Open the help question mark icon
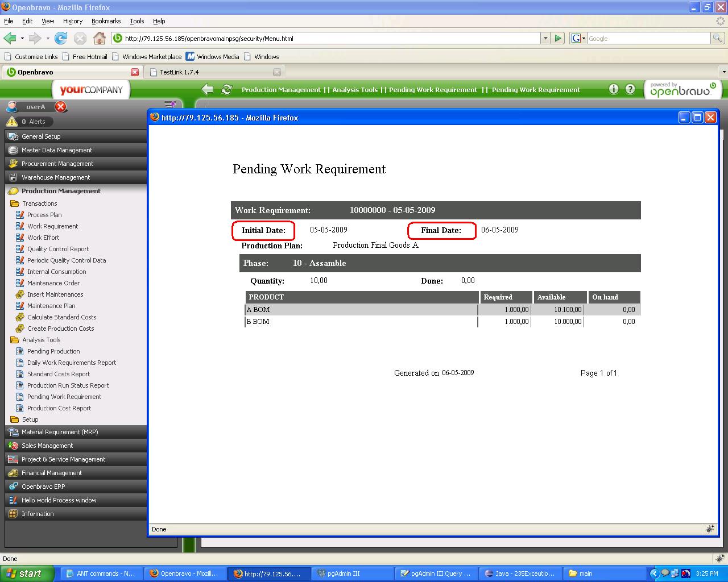Image resolution: width=728 pixels, height=582 pixels. [630, 89]
